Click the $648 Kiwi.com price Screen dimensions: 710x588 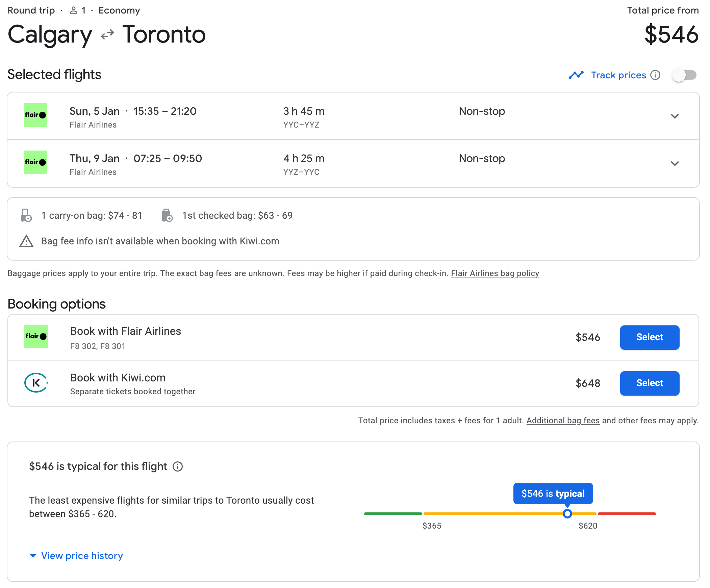588,383
